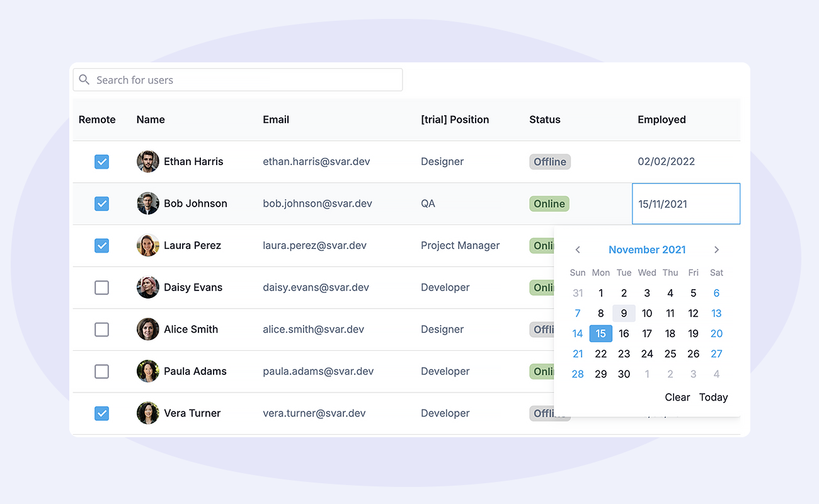
Task: Choose day 24 in the calendar
Action: click(647, 354)
